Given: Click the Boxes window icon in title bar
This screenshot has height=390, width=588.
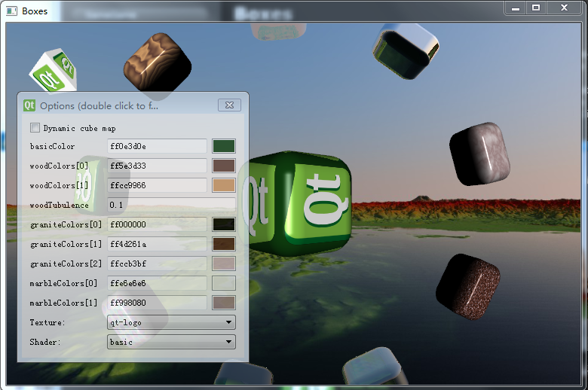Looking at the screenshot, I should (12, 11).
